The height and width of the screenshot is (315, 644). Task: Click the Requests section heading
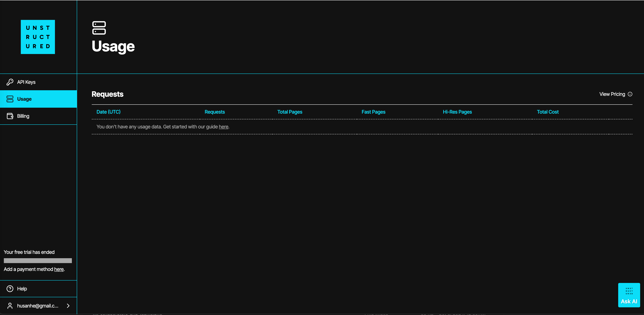[x=107, y=94]
